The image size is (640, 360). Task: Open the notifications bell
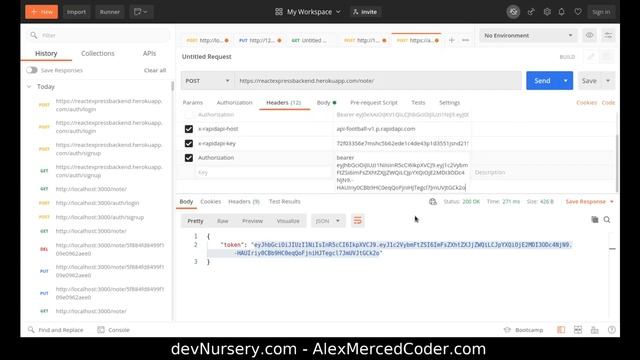[562, 12]
